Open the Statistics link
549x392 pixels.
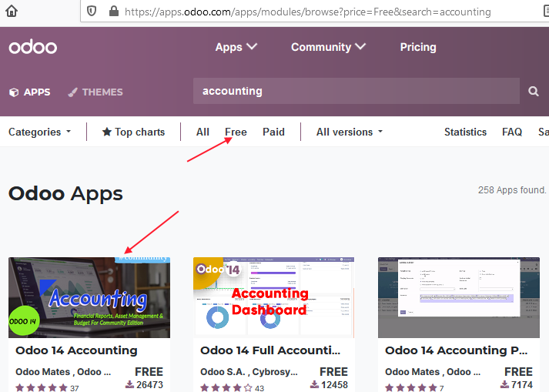coord(465,132)
